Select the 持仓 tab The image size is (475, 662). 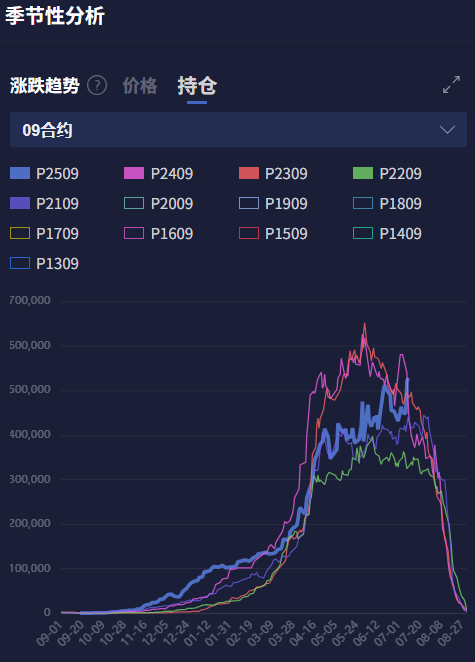click(197, 86)
